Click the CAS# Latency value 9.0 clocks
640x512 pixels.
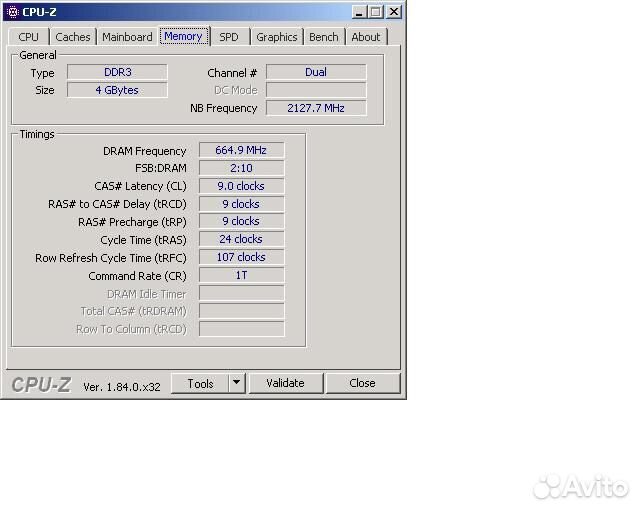241,186
